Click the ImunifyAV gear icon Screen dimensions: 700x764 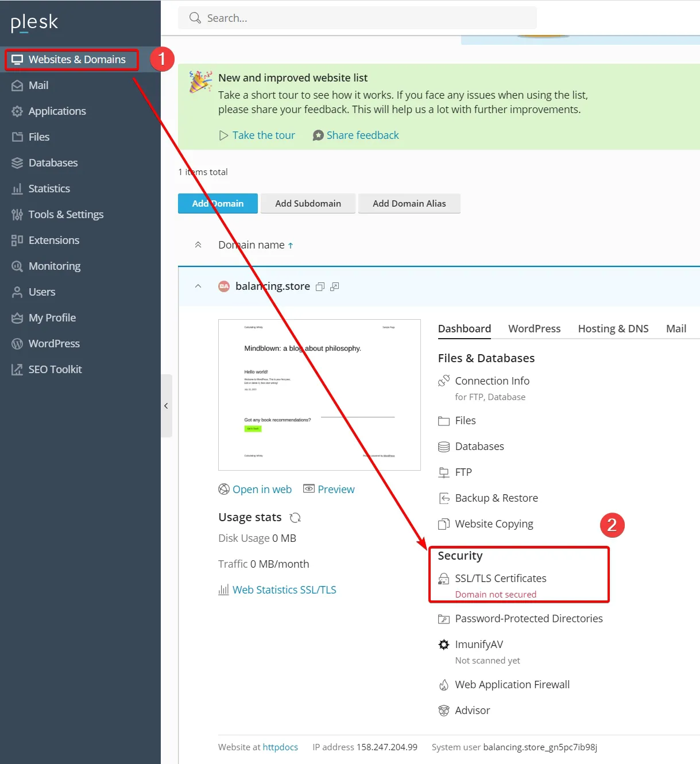click(x=444, y=645)
